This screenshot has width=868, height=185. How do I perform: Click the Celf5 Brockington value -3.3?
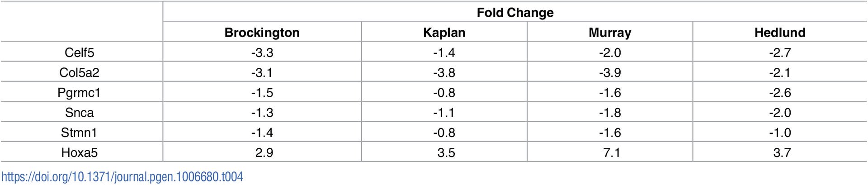click(x=262, y=52)
